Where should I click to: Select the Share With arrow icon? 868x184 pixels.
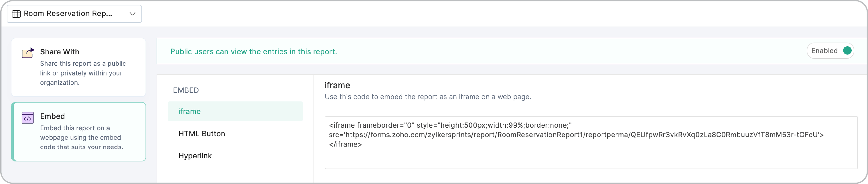click(x=27, y=53)
